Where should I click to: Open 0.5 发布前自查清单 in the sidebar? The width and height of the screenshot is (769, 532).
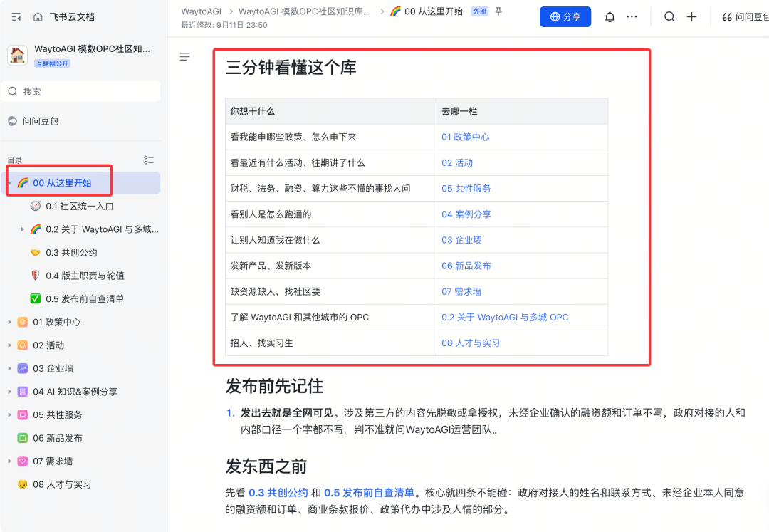(84, 299)
